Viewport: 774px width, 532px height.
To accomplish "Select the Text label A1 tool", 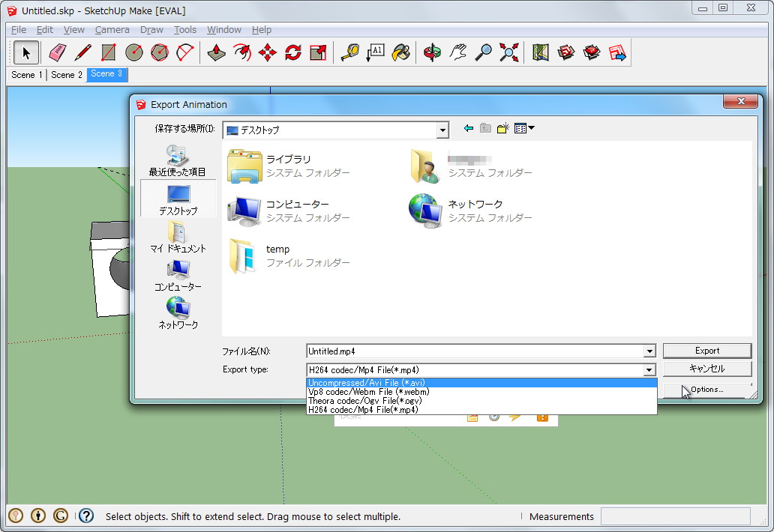I will click(x=375, y=52).
